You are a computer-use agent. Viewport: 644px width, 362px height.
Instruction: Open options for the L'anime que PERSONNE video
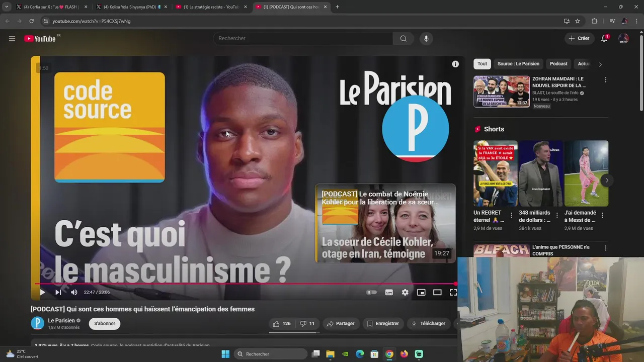(605, 248)
